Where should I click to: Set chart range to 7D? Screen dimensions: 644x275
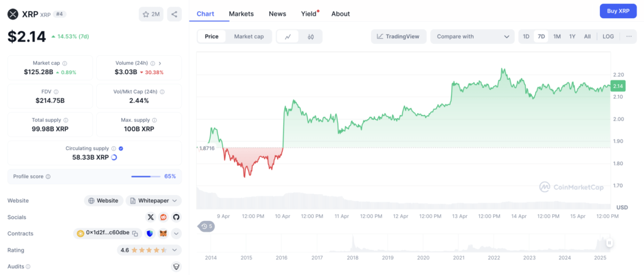pos(541,36)
